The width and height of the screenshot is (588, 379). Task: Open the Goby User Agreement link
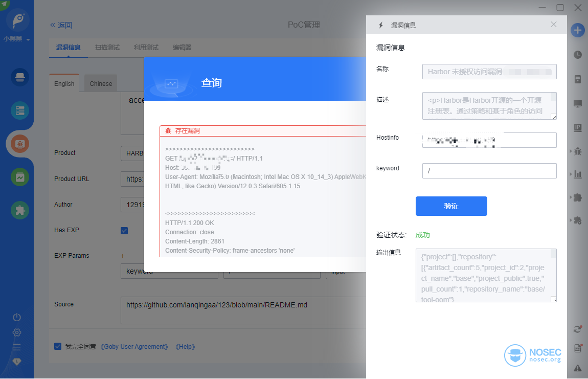pyautogui.click(x=134, y=347)
